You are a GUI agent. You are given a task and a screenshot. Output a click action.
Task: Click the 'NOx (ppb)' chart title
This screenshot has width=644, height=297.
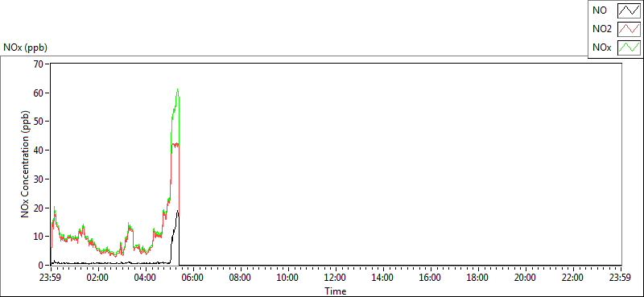(25, 47)
